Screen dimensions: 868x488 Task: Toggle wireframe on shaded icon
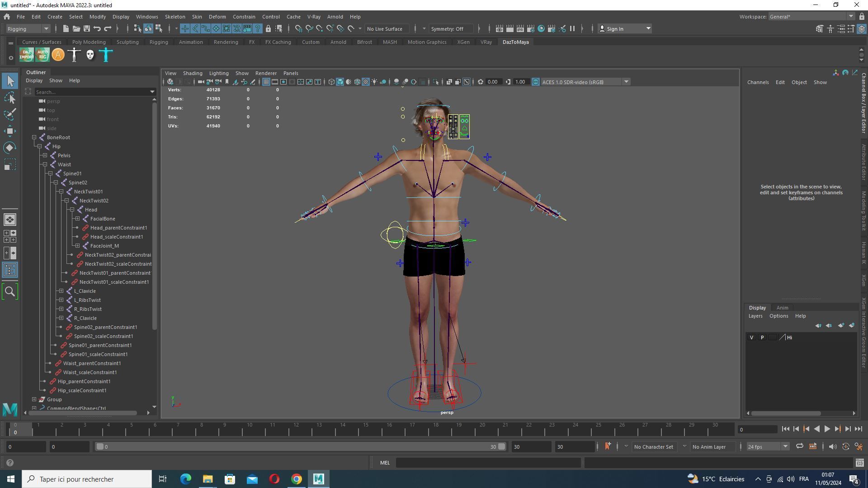357,82
